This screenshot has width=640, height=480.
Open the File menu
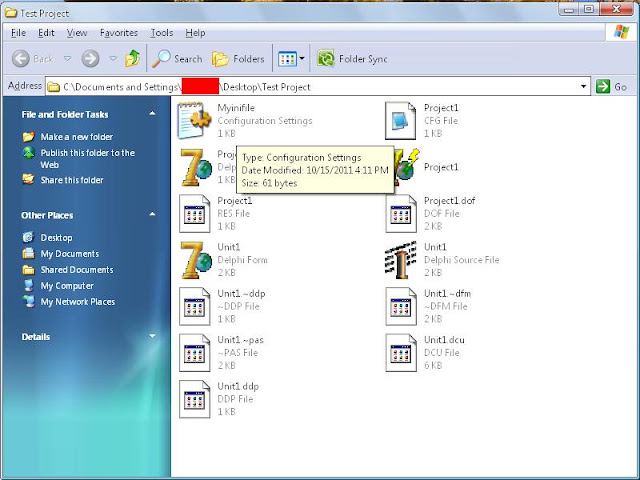click(x=18, y=33)
